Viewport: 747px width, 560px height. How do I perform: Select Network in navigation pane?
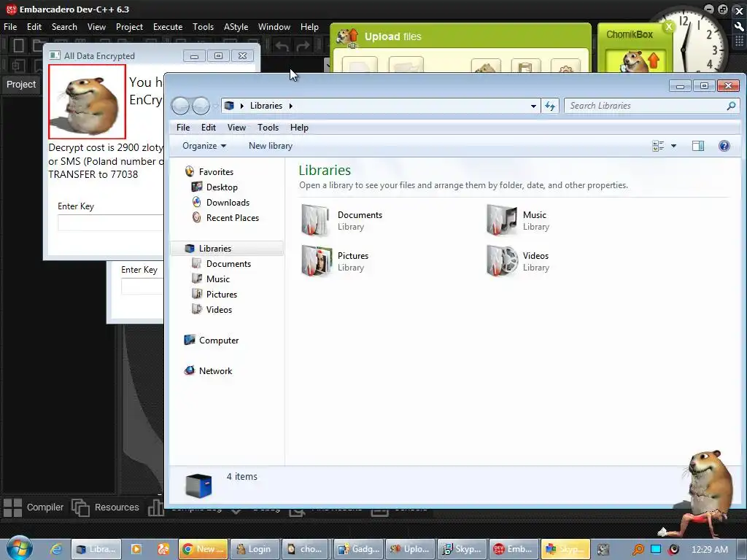coord(215,371)
